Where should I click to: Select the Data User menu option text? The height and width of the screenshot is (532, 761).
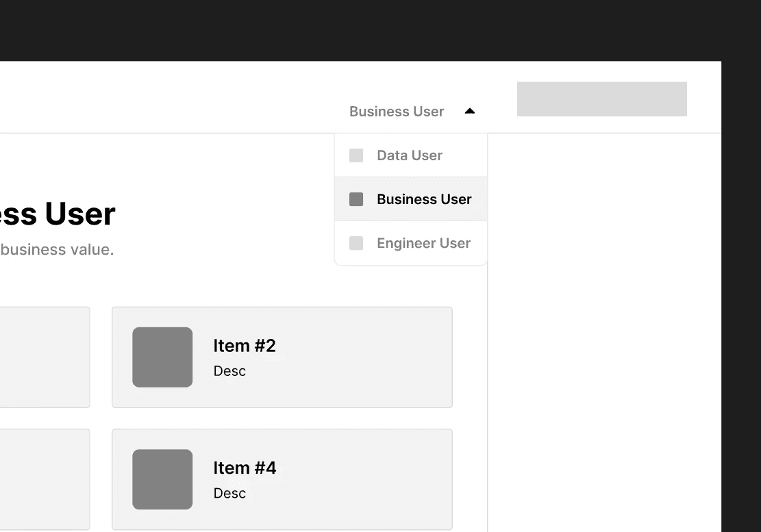[x=410, y=155]
